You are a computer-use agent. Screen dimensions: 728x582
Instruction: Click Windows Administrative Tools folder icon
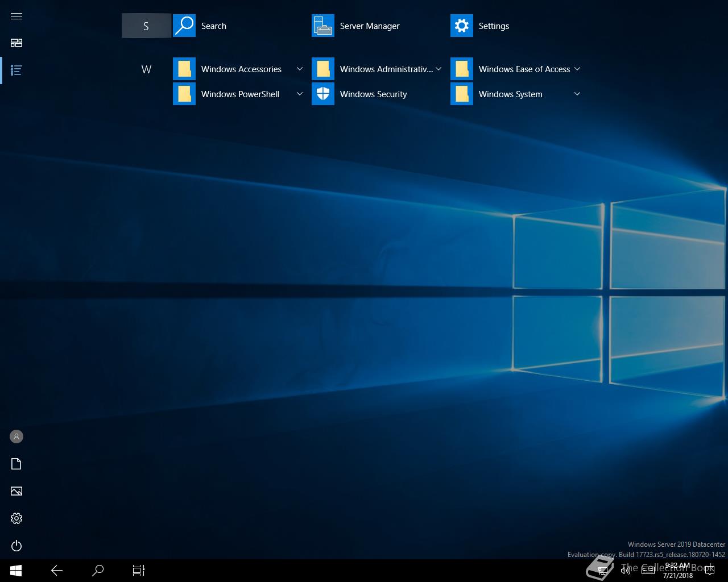tap(323, 69)
